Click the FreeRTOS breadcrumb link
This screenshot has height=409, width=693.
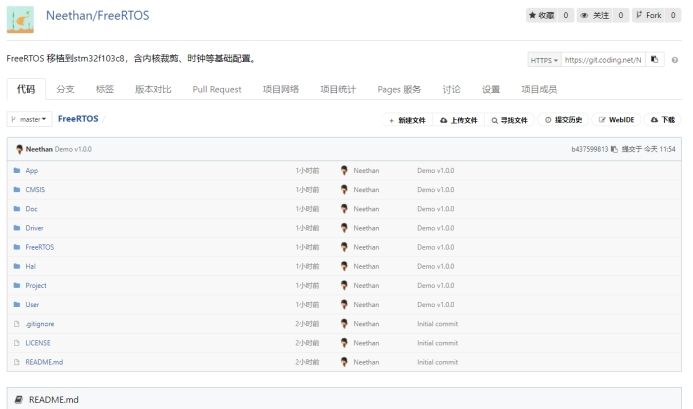[x=78, y=118]
